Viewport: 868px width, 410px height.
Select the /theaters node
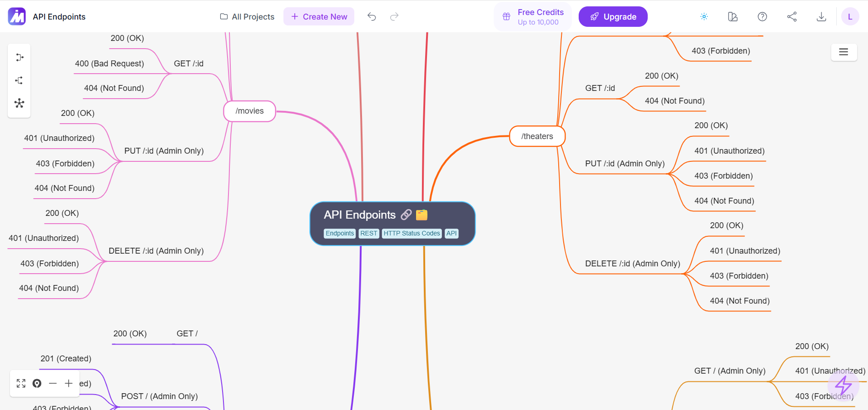[537, 136]
